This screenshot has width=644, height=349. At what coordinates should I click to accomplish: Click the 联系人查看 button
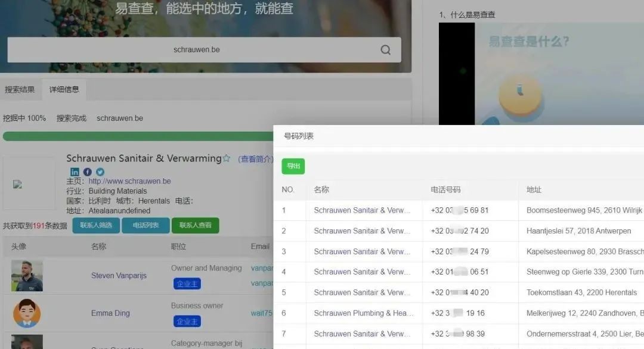tap(195, 225)
